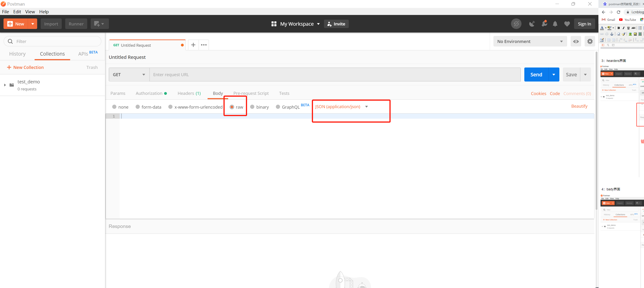
Task: Open the three dots tab options
Action: coord(204,45)
